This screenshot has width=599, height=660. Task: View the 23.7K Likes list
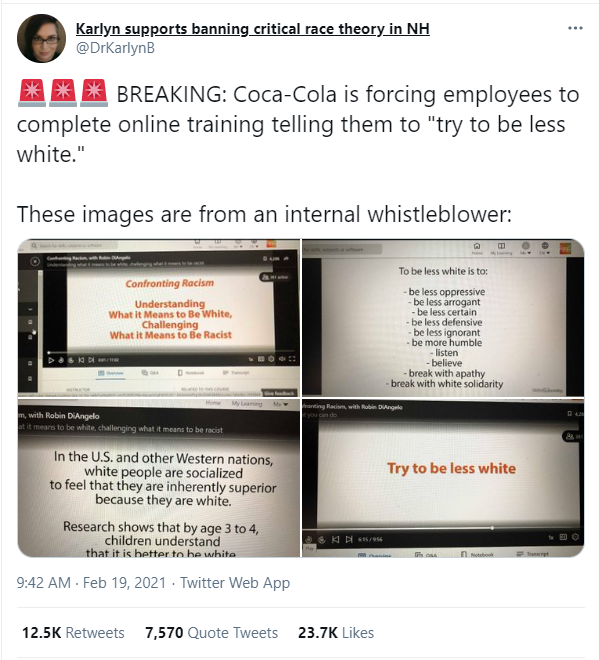point(336,633)
